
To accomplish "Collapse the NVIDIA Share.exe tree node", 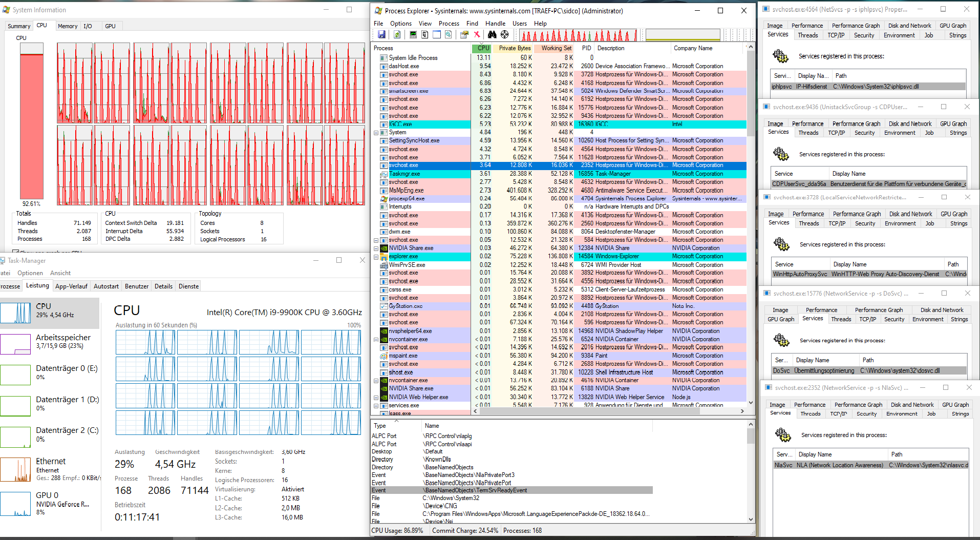I will click(376, 248).
